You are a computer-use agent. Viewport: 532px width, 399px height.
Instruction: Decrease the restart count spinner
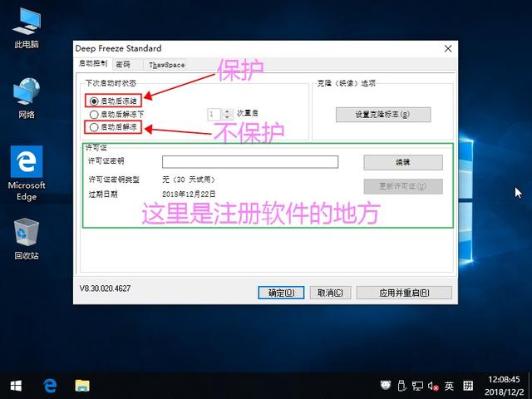[227, 116]
